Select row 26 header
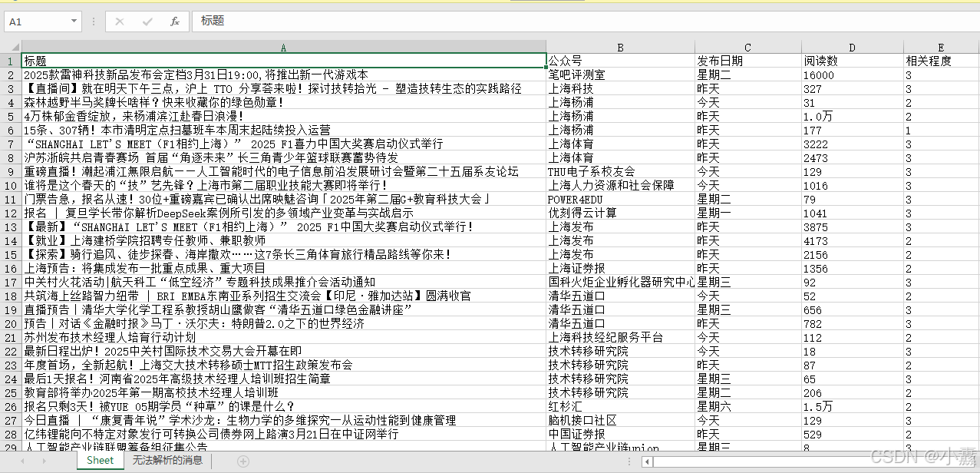980x473 pixels. [x=11, y=406]
